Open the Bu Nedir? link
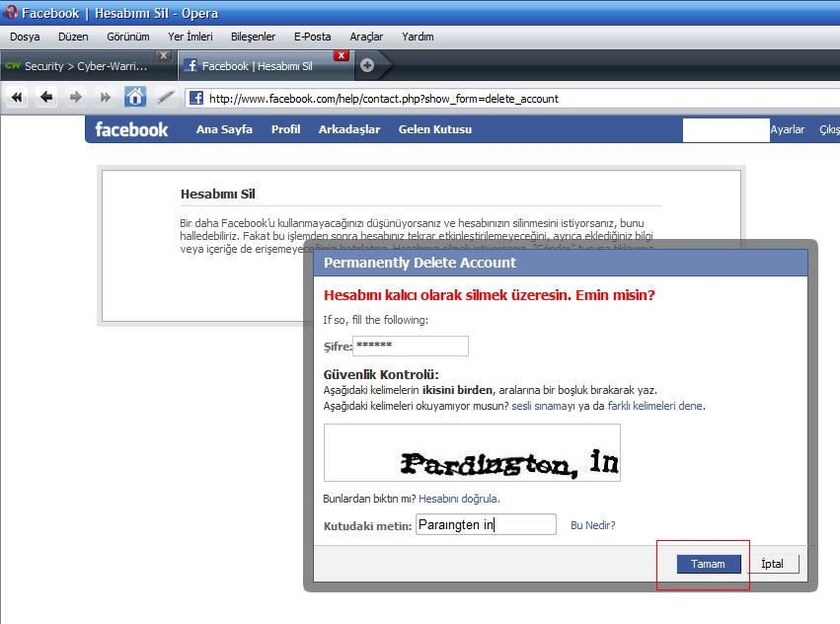The image size is (840, 624). pos(593,525)
